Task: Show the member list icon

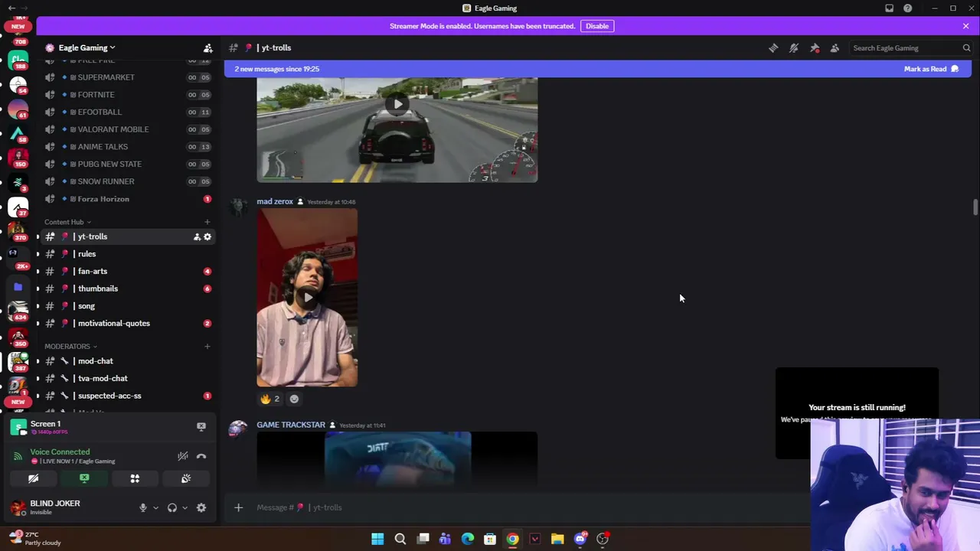Action: point(835,47)
